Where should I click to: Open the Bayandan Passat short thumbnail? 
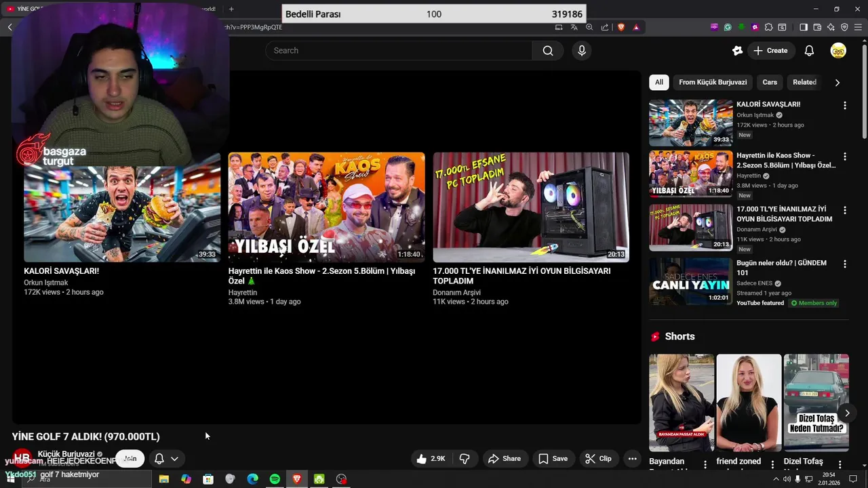coord(682,403)
